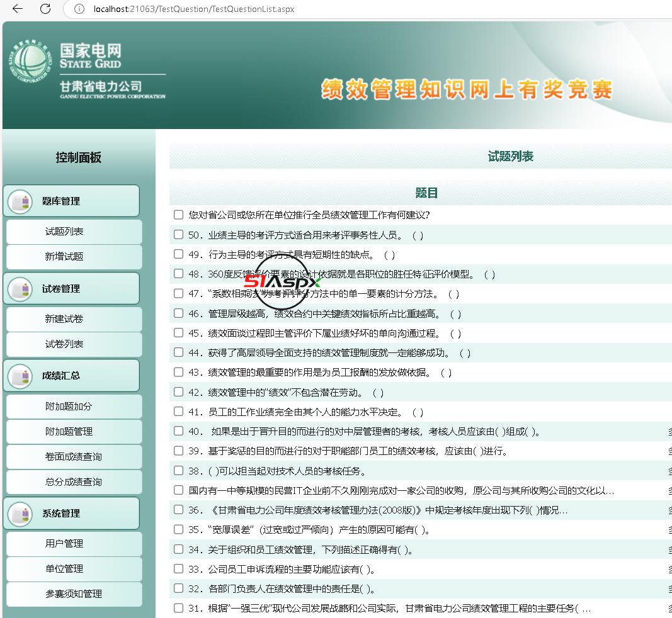Open the 卷面成绩查询 menu item
672x618 pixels.
pyautogui.click(x=74, y=457)
